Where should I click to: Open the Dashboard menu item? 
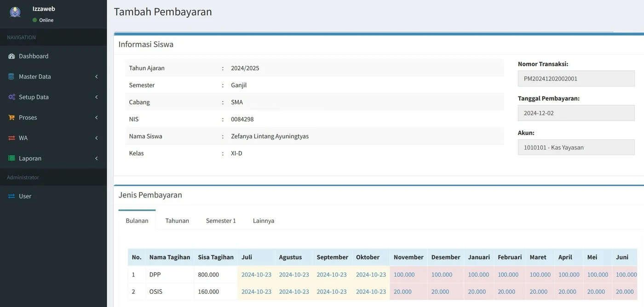[x=53, y=56]
